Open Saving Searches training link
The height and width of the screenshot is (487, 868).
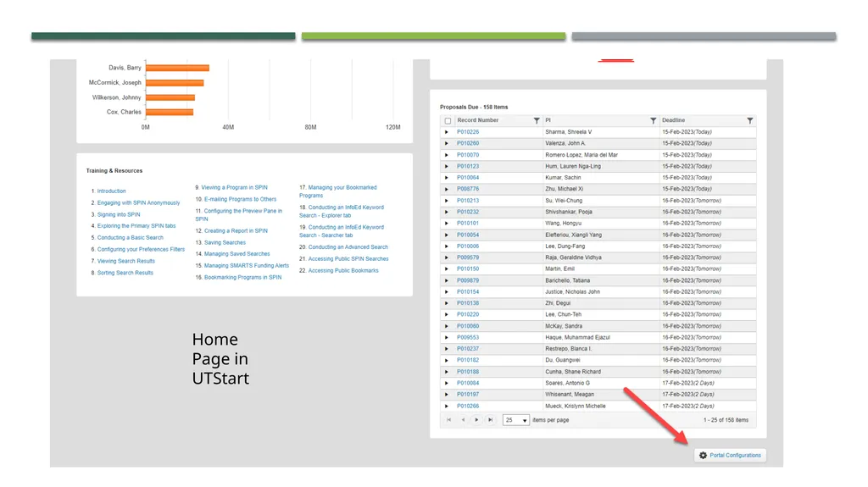click(225, 242)
